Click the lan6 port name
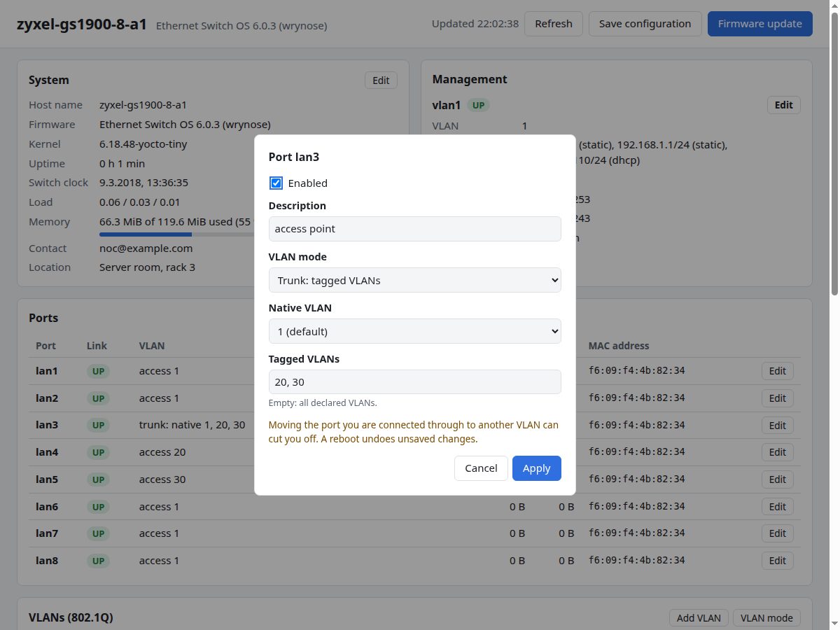840x630 pixels. click(47, 507)
